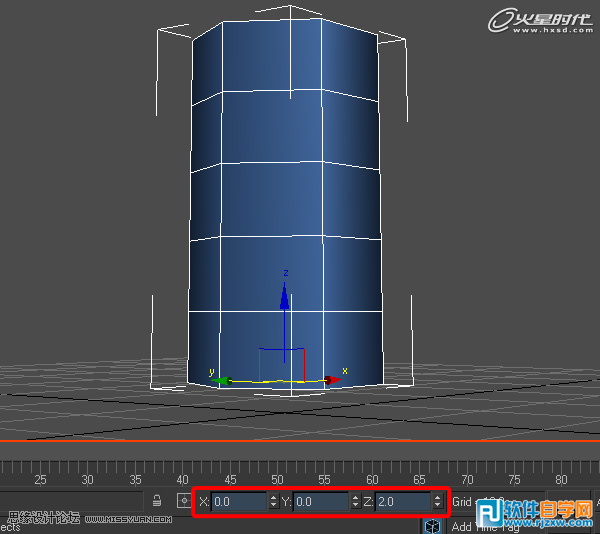Click Add Time Tag in status bar
This screenshot has width=600, height=534.
click(485, 527)
